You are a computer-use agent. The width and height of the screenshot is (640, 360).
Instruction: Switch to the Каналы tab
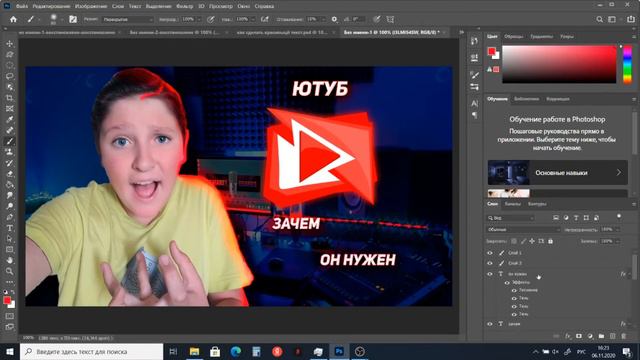pos(513,204)
